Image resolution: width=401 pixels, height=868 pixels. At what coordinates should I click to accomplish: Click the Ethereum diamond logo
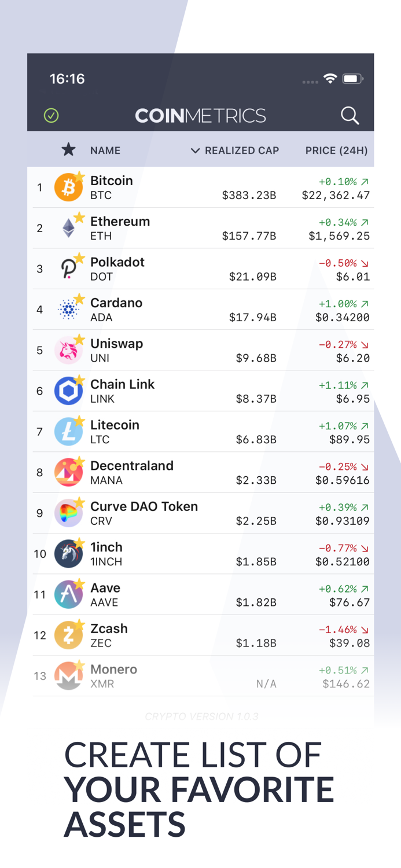(x=68, y=228)
